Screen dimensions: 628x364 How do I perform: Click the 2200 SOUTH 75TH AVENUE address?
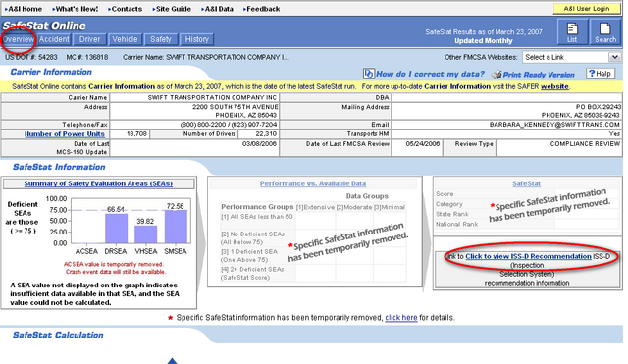point(235,107)
